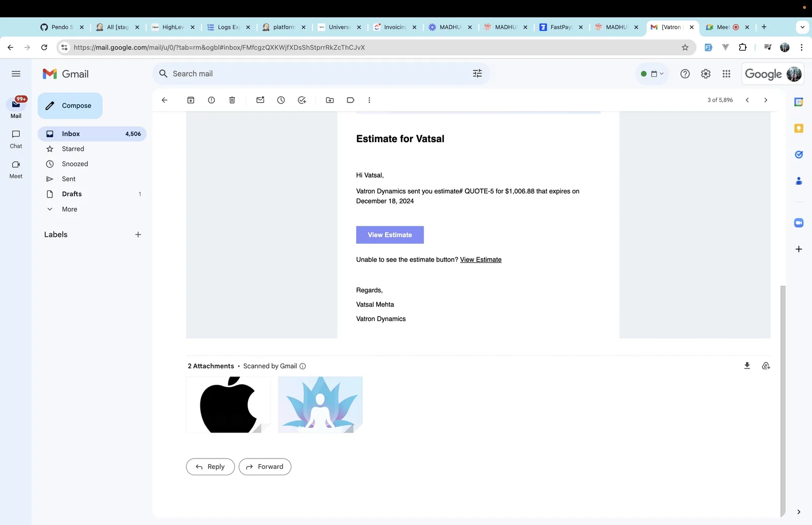This screenshot has height=525, width=812.
Task: Open Google Keep side panel
Action: point(799,128)
